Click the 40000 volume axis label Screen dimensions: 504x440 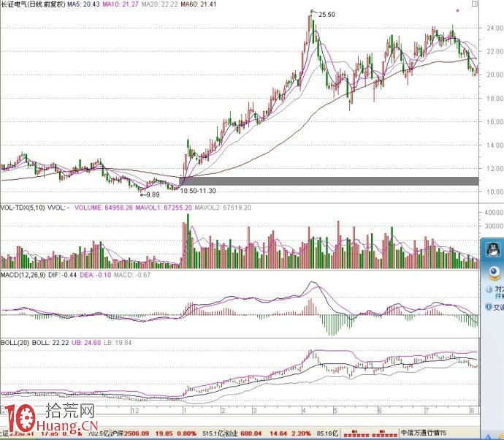point(494,213)
